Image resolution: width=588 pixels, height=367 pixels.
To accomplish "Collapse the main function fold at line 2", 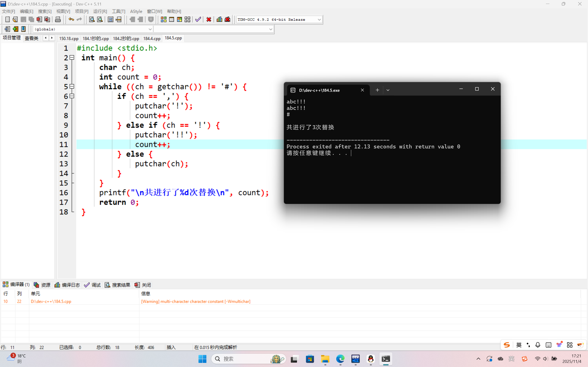I will [72, 58].
